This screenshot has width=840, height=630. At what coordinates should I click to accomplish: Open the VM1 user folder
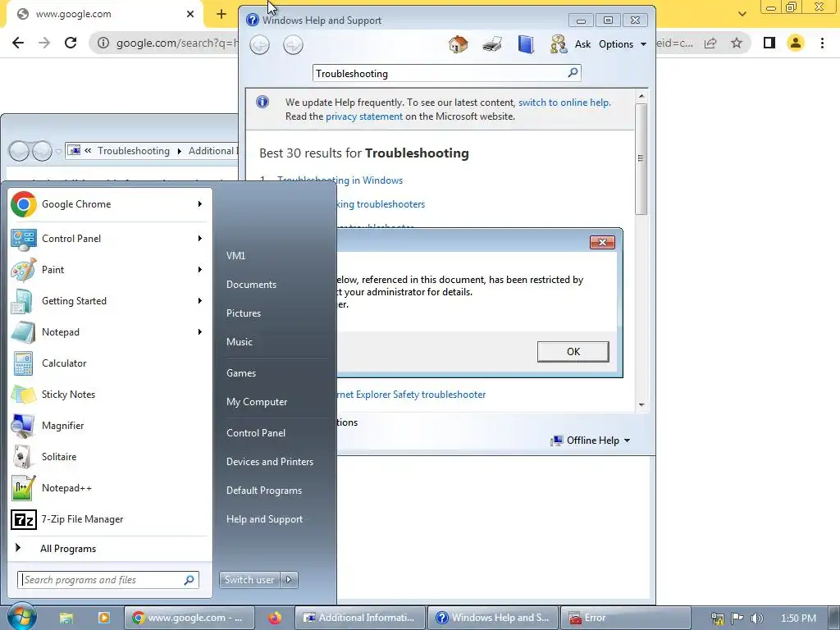click(x=235, y=256)
